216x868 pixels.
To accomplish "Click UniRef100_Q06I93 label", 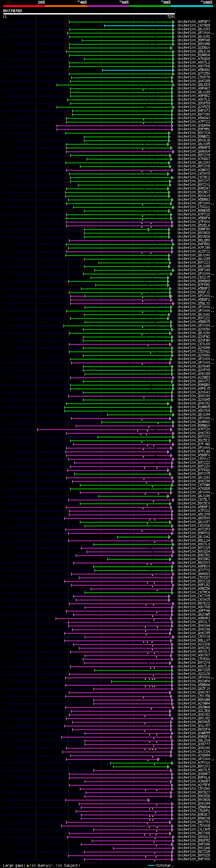I will pos(194,433).
